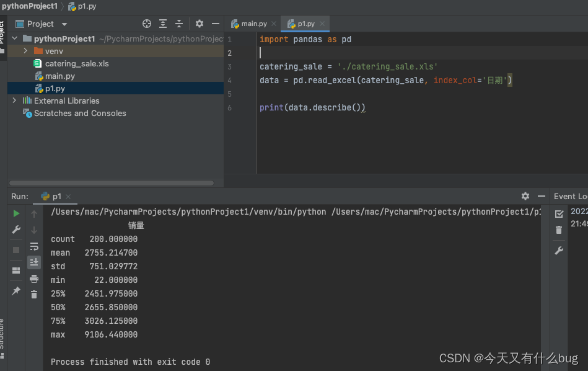Image resolution: width=588 pixels, height=371 pixels.
Task: Select opened file icon in Project toolbar
Action: point(147,23)
